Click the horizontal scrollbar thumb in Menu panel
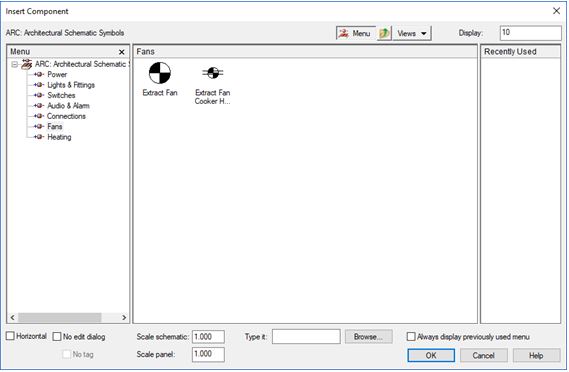The height and width of the screenshot is (372, 569). (x=60, y=318)
